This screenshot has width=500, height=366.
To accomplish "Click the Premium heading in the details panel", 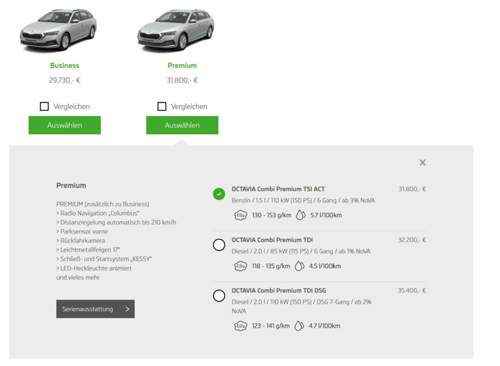I will click(x=71, y=185).
